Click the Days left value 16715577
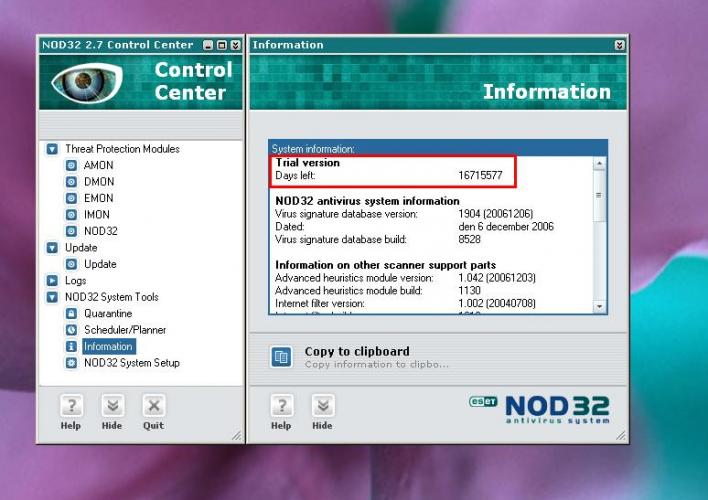Viewport: 708px width, 500px height. click(x=480, y=175)
